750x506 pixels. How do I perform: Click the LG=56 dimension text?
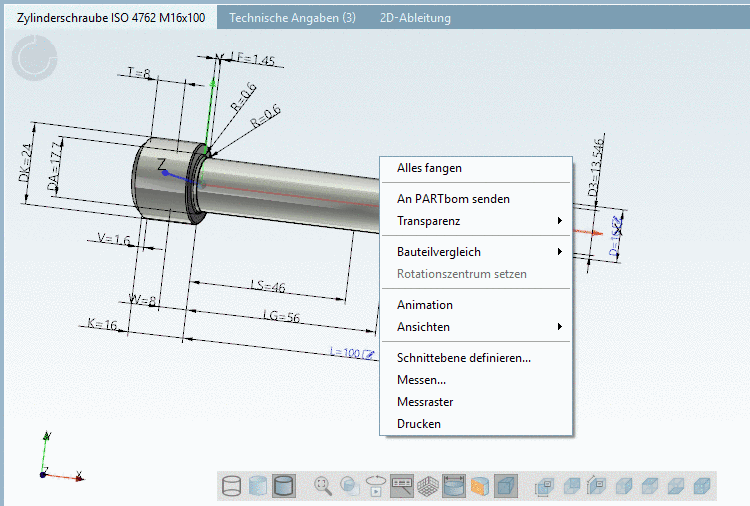pyautogui.click(x=281, y=316)
